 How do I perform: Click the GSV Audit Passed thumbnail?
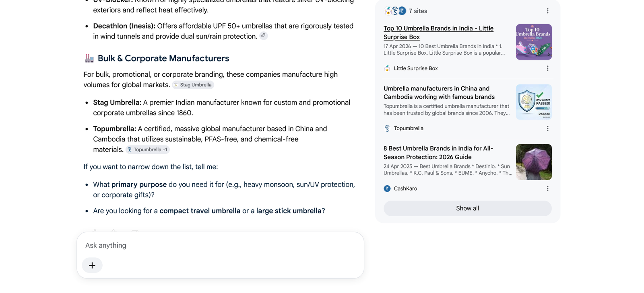[534, 102]
